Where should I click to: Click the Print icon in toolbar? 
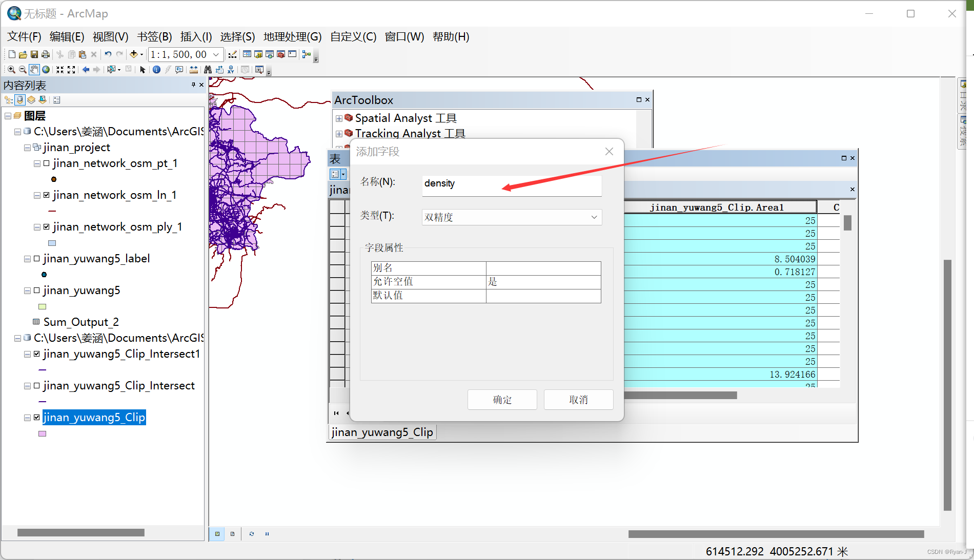pos(46,54)
